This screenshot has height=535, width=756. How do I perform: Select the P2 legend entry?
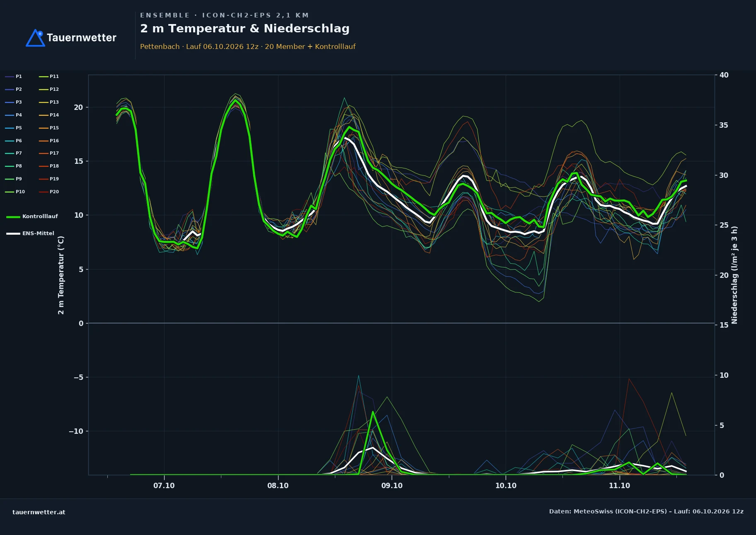coord(14,89)
